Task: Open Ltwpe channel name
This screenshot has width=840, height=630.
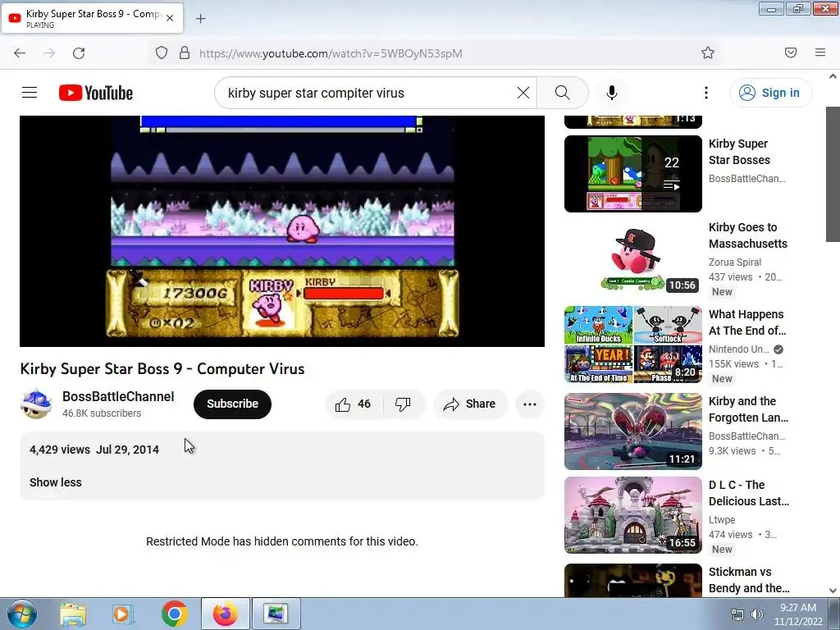Action: pyautogui.click(x=722, y=519)
